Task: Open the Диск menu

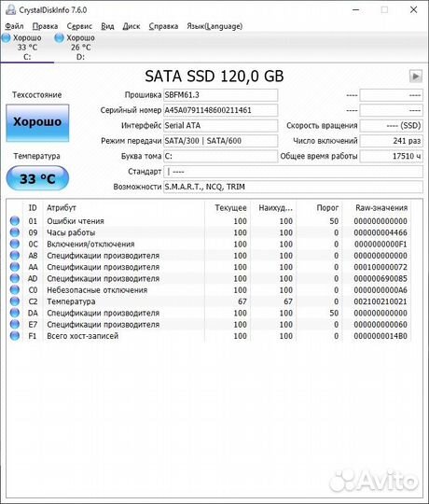Action: click(x=131, y=26)
